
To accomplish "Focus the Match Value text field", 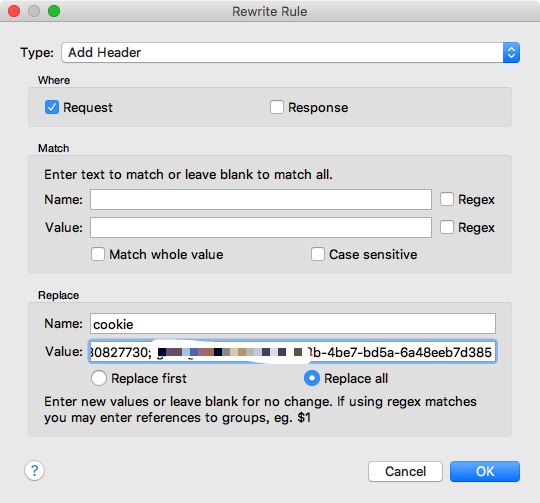I will click(261, 227).
